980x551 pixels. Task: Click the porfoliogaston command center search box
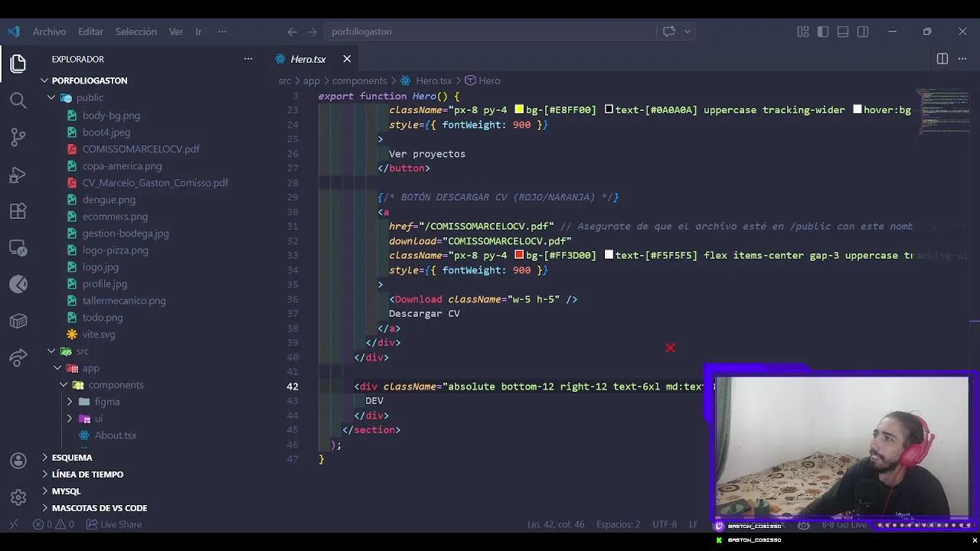pos(490,31)
